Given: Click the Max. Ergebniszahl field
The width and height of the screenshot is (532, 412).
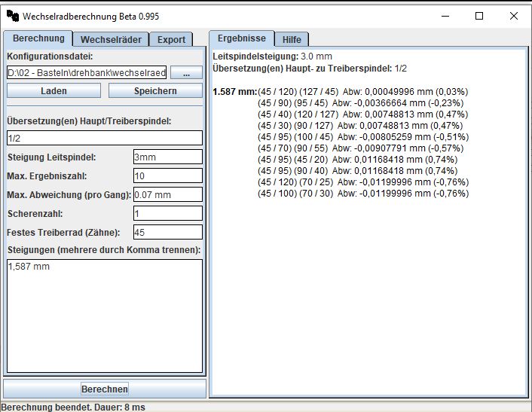Looking at the screenshot, I should [167, 175].
